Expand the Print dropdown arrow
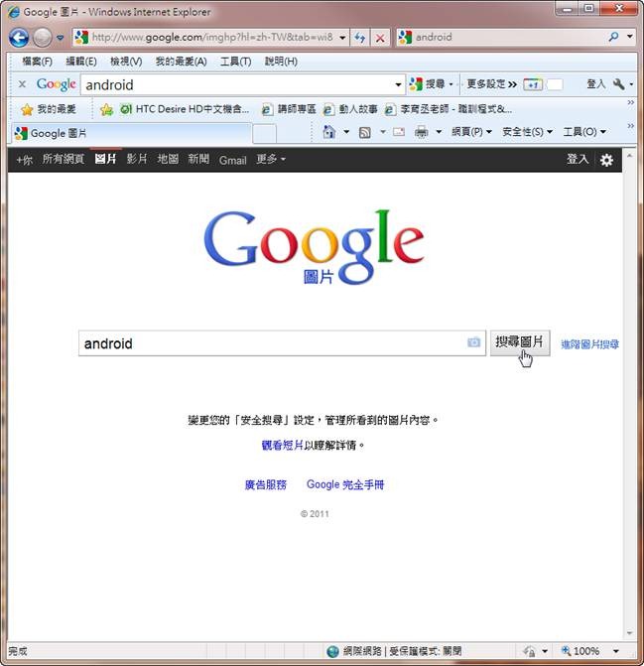The height and width of the screenshot is (666, 644). [439, 132]
